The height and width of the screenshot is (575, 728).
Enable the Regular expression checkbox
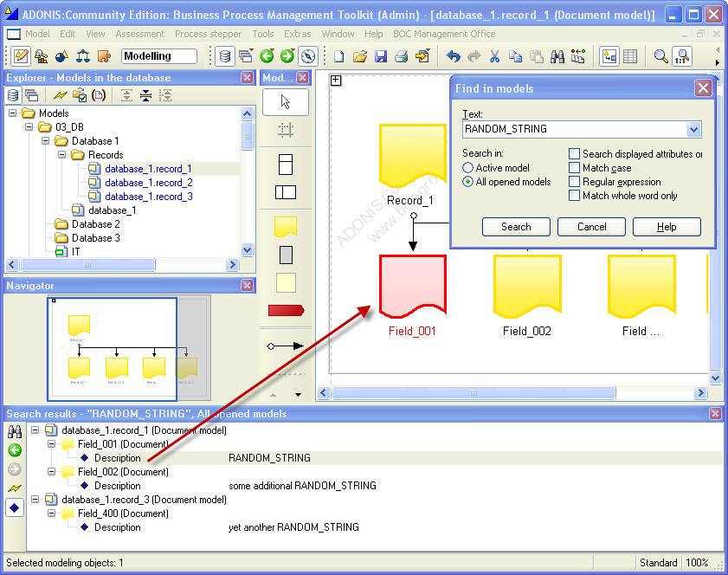pos(574,182)
